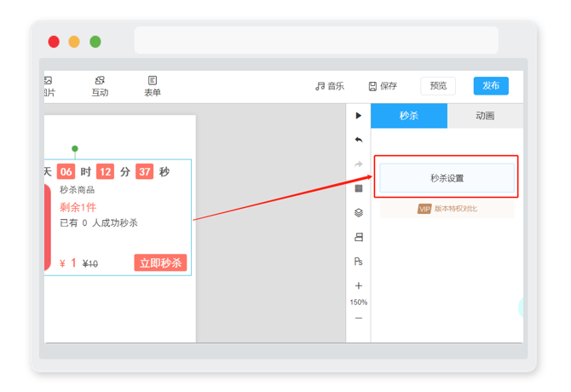Click the countdown seconds box 37
Viewport: 571px width, 392px height.
[x=145, y=171]
